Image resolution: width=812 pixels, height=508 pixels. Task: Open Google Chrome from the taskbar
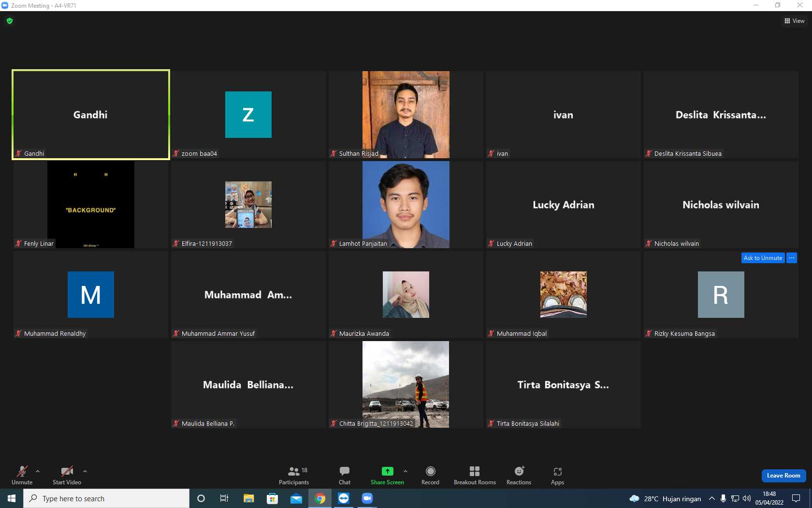pos(320,498)
